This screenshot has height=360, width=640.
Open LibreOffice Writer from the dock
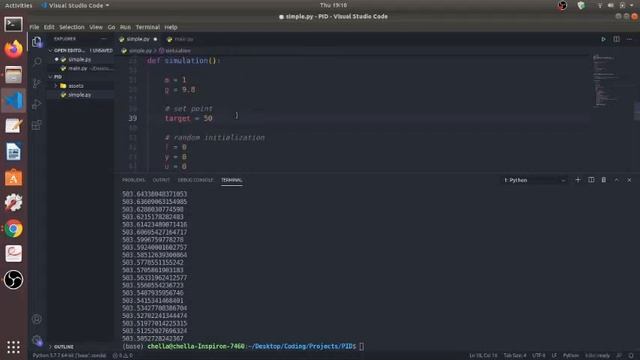pyautogui.click(x=13, y=152)
